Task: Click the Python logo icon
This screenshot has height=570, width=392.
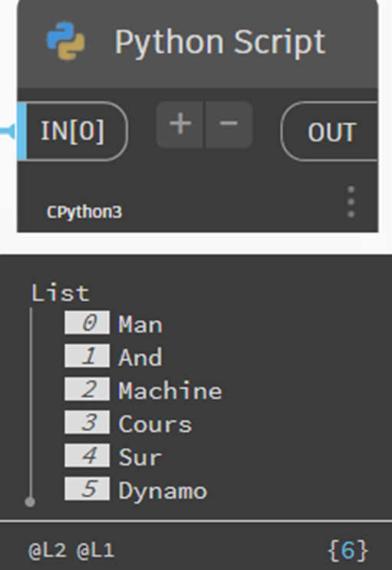Action: (66, 41)
